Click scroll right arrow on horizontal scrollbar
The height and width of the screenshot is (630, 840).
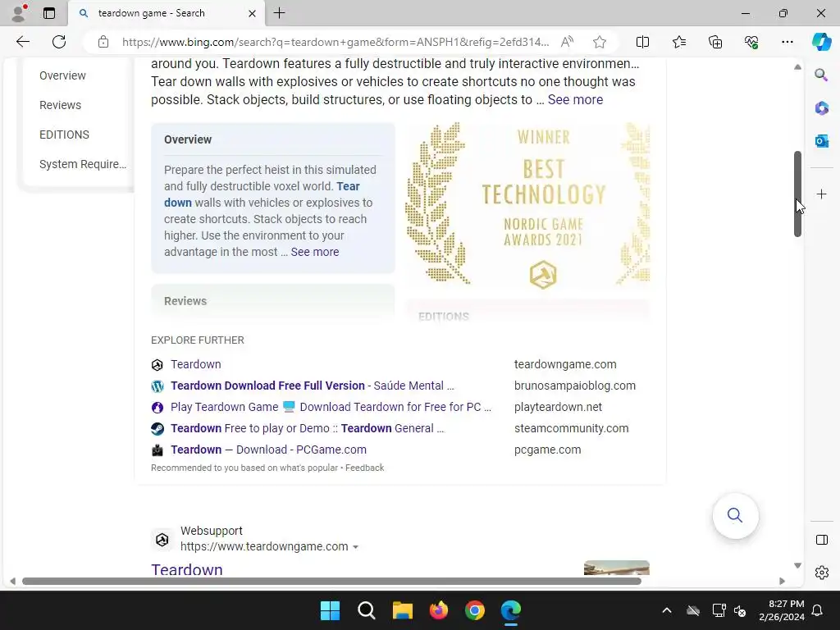782,581
